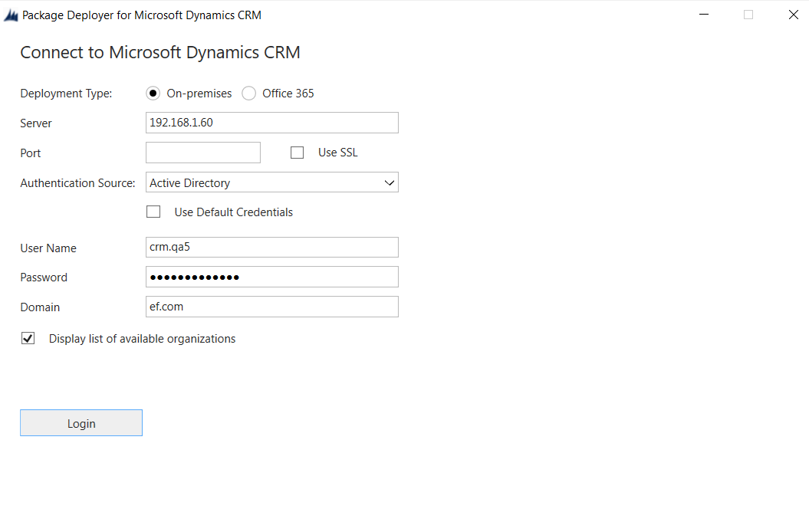This screenshot has height=532, width=809.
Task: Open the Authentication Source dropdown
Action: pos(271,182)
